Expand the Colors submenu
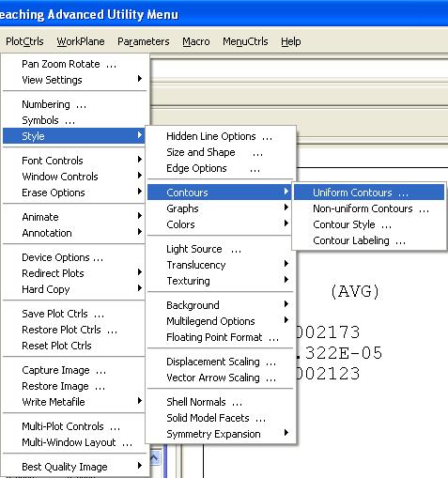Image resolution: width=448 pixels, height=478 pixels. 221,224
